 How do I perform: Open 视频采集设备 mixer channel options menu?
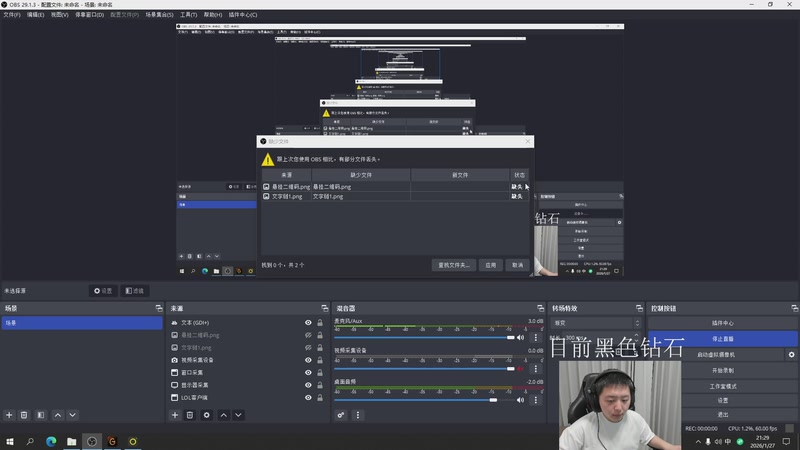(x=535, y=368)
